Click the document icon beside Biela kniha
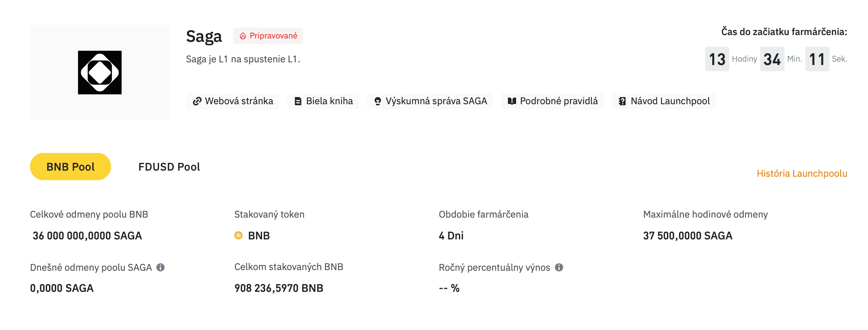The image size is (868, 330). pyautogui.click(x=298, y=101)
